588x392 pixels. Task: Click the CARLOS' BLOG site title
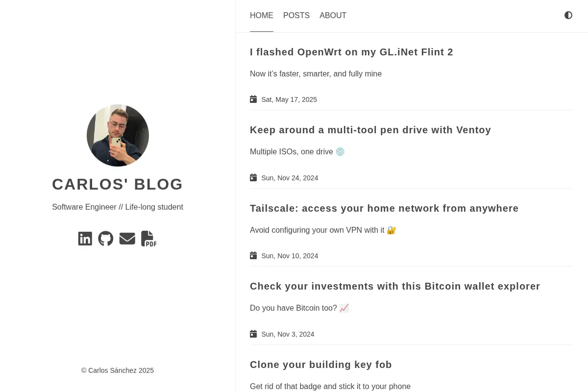point(118,184)
